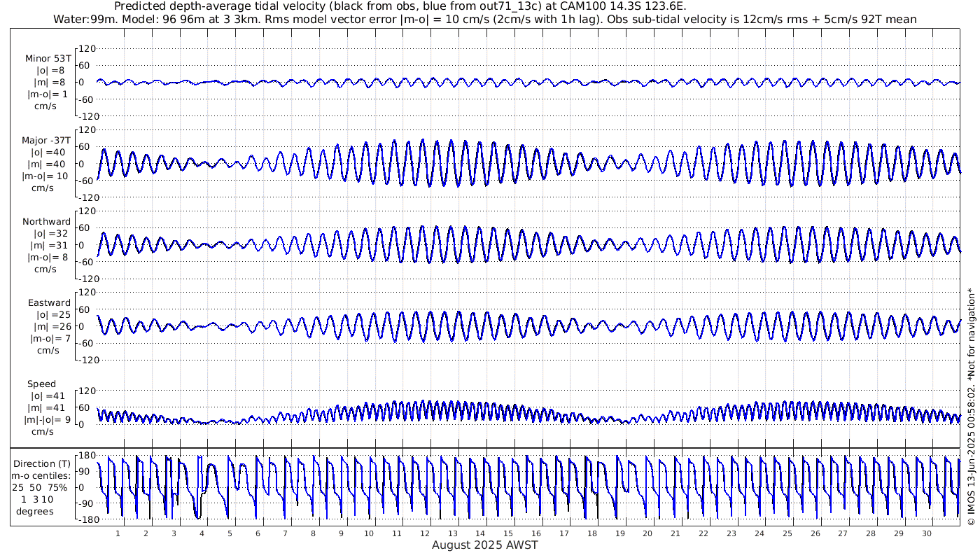Select the 'Major -37T' panel label
This screenshot has width=980, height=560.
pyautogui.click(x=46, y=140)
